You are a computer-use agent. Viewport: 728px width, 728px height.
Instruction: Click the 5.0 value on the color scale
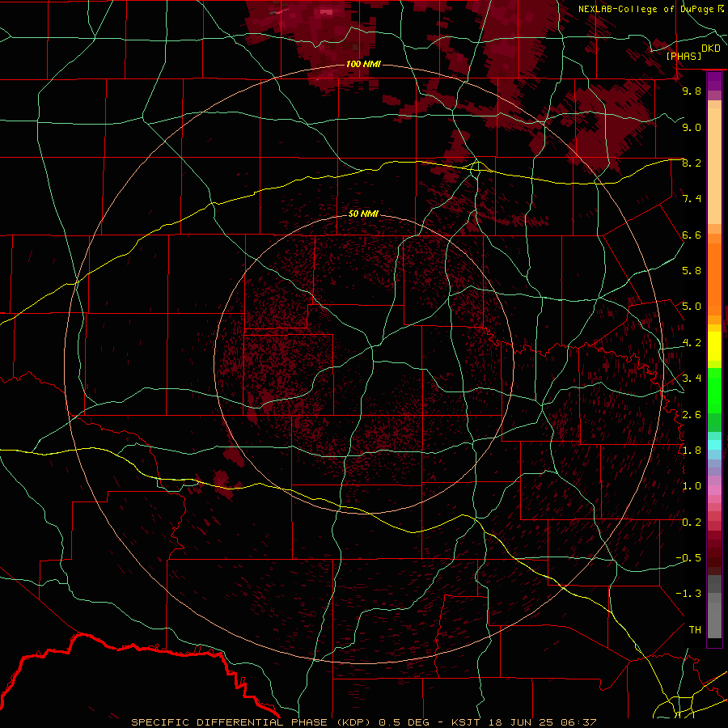[x=692, y=307]
